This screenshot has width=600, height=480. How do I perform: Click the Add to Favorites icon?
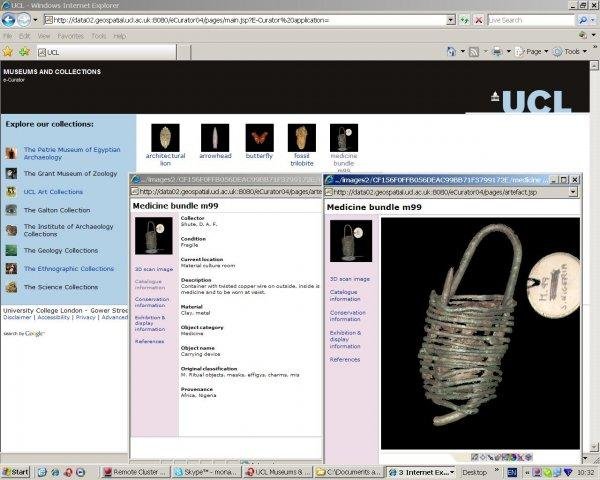click(24, 51)
